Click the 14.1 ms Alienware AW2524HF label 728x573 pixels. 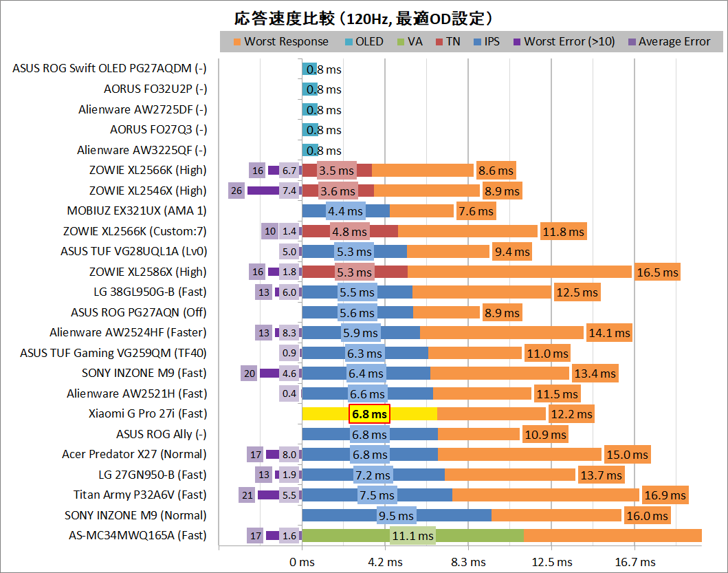pyautogui.click(x=610, y=333)
